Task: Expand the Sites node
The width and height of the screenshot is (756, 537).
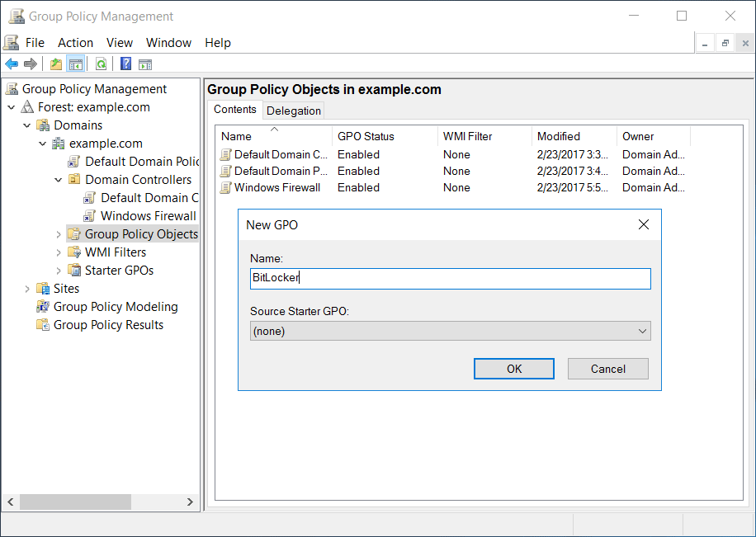Action: click(27, 288)
